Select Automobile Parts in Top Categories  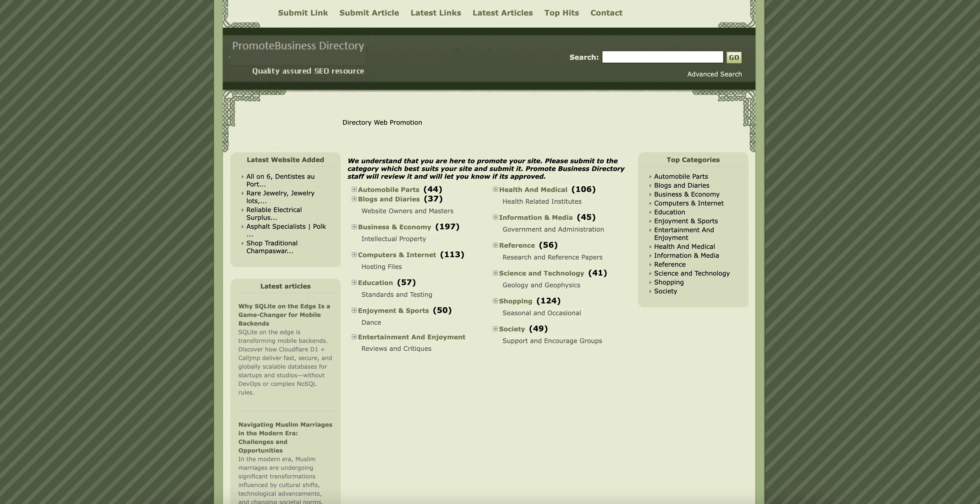coord(681,176)
